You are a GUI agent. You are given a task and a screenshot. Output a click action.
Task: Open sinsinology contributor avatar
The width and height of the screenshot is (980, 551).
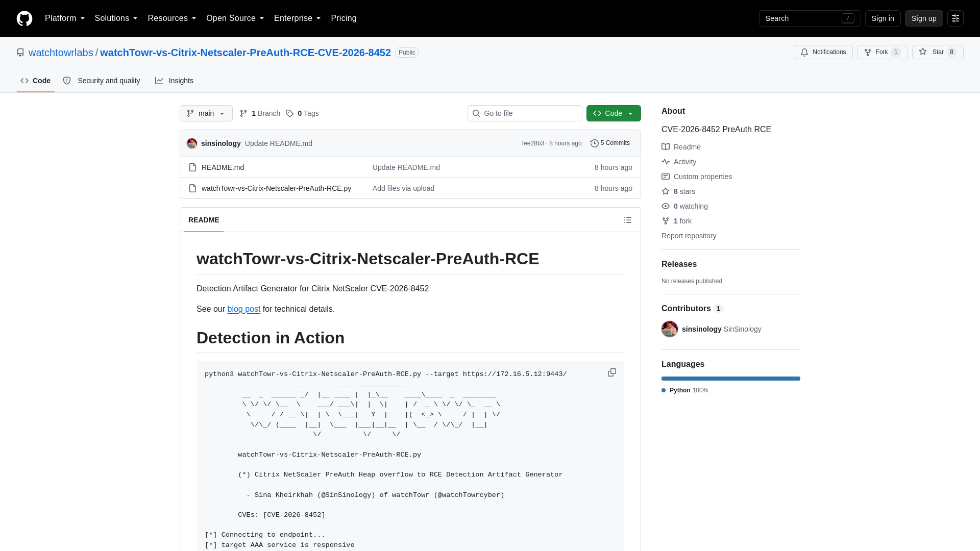670,329
